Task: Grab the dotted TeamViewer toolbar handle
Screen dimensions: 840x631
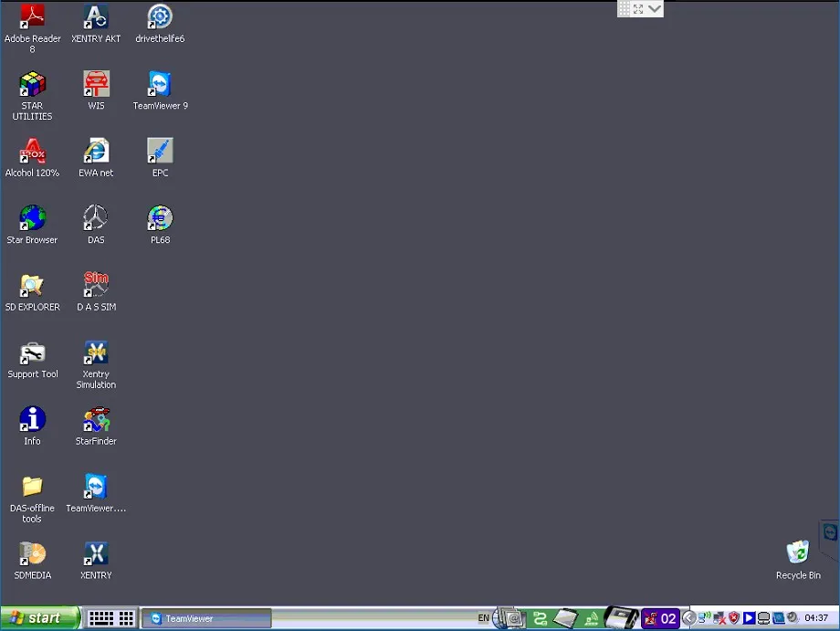Action: (625, 8)
